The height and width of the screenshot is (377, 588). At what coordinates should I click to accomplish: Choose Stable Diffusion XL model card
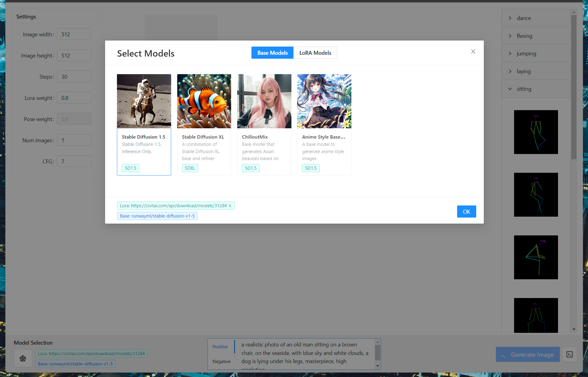[x=204, y=125]
